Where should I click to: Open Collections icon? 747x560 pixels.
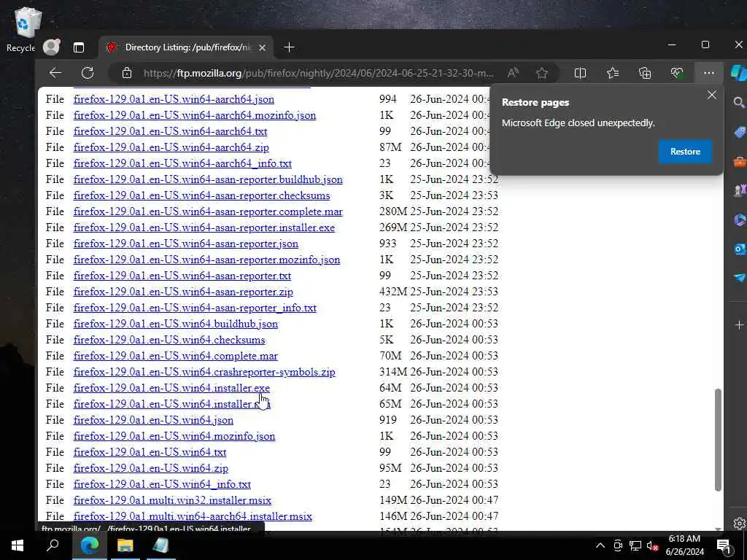pos(645,73)
